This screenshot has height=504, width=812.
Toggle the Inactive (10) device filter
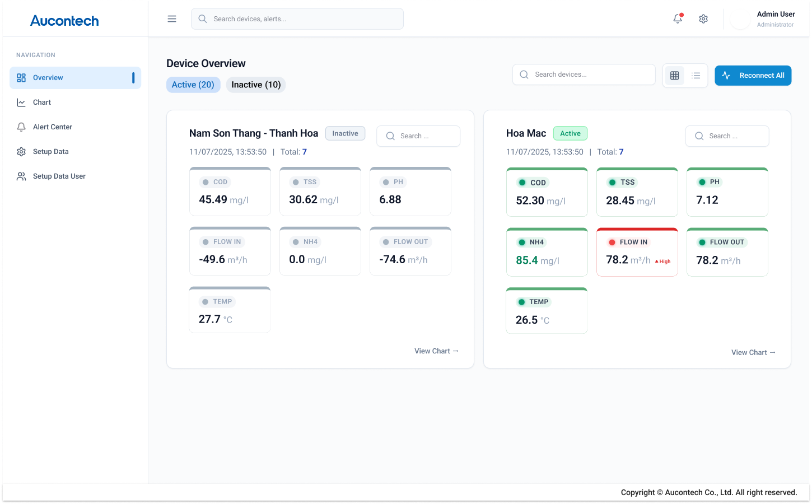256,85
